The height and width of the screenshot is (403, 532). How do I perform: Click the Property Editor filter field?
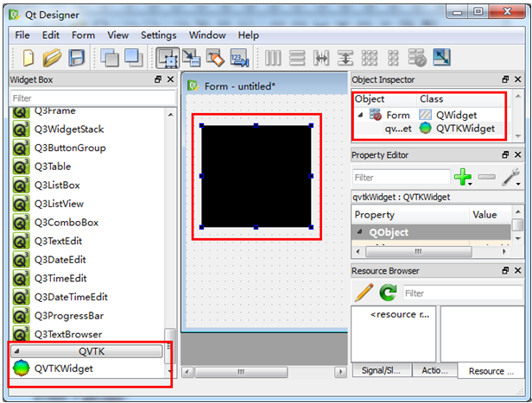click(402, 177)
